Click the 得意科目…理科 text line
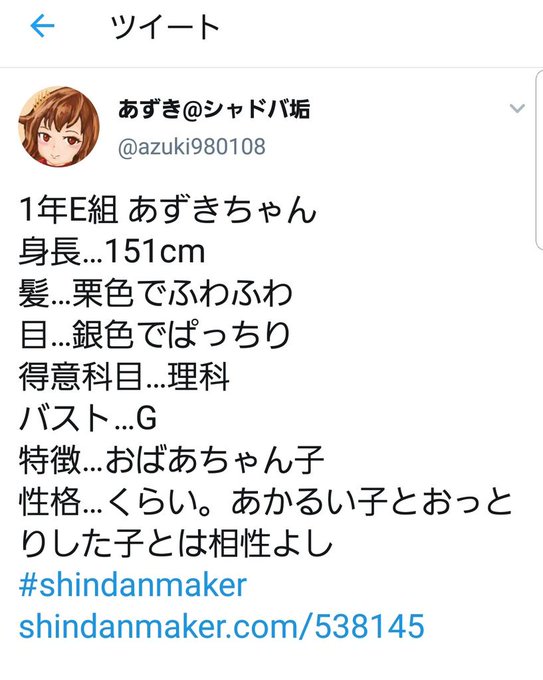 (x=124, y=376)
